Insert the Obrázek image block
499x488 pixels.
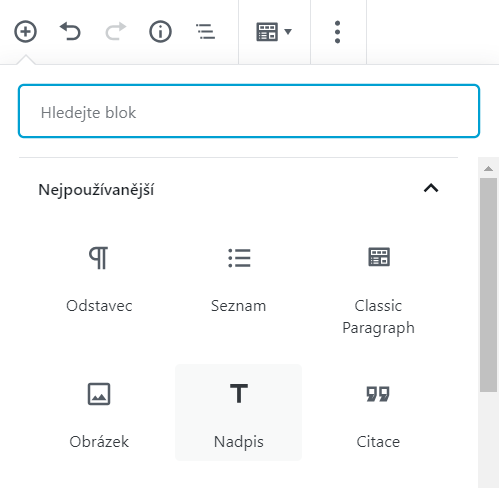click(x=99, y=413)
